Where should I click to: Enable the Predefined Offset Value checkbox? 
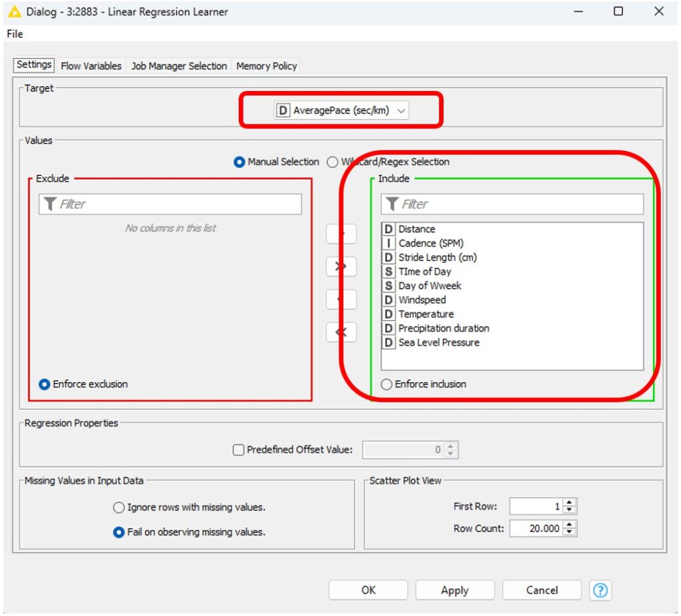point(239,450)
